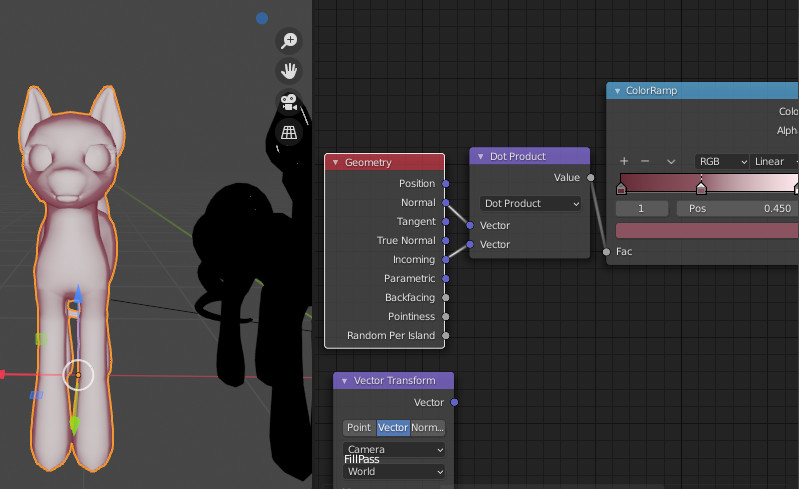Click the Parametric output socket
Screen dimensions: 799x489
[x=446, y=279]
